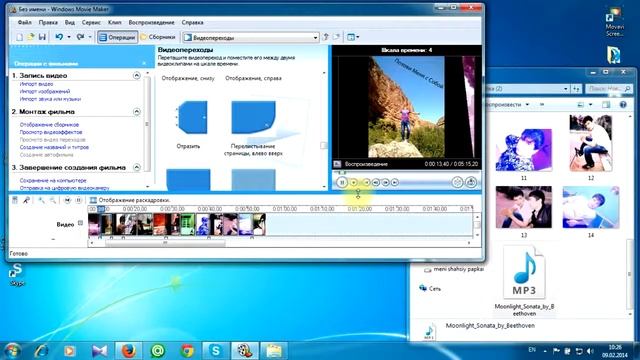Click Импорт видео link

36,84
